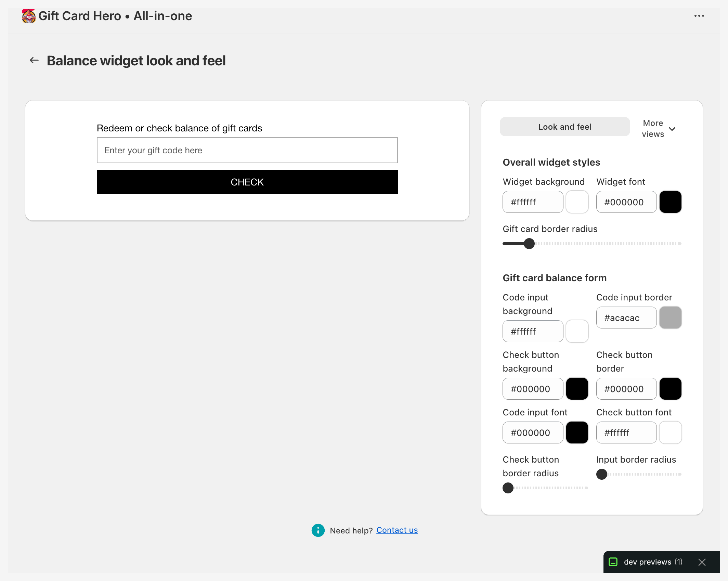The image size is (728, 581).
Task: Open the Contact us link
Action: 397,530
